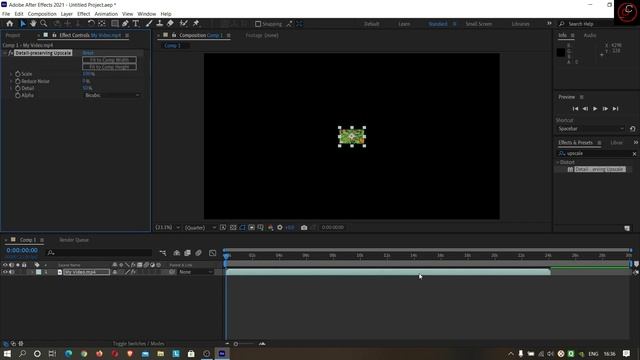Toggle audio speaker for My Video.mp4 layer

click(11, 272)
